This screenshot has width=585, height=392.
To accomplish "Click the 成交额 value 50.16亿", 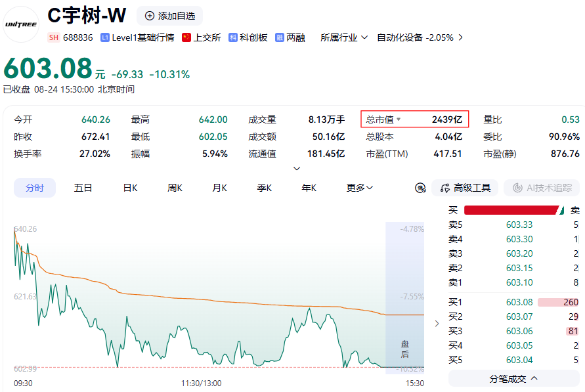I will pyautogui.click(x=328, y=137).
